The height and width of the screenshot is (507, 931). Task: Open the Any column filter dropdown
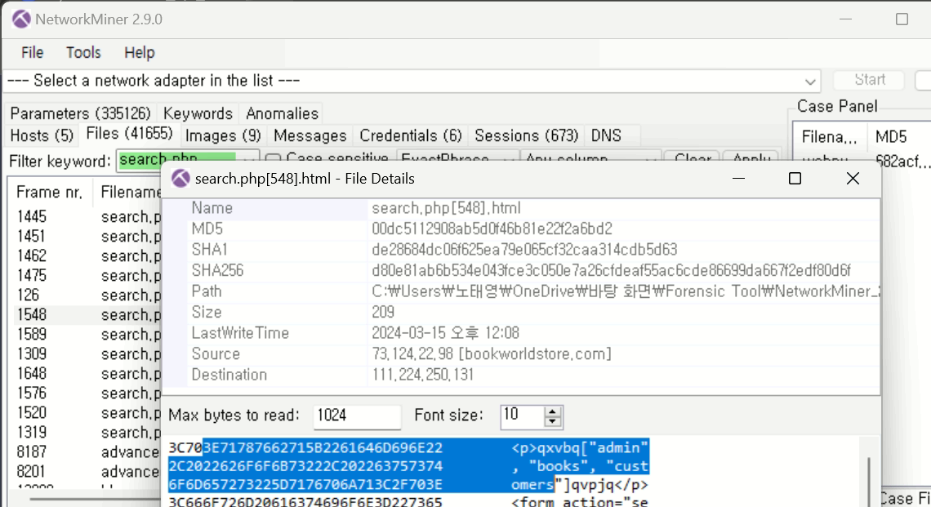click(x=591, y=159)
